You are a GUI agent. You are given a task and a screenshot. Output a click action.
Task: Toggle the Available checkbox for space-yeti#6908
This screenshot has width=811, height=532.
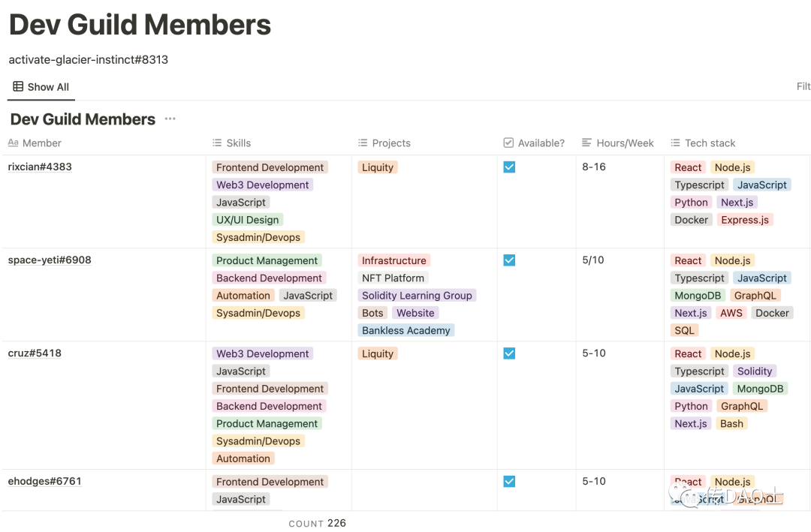pyautogui.click(x=509, y=260)
